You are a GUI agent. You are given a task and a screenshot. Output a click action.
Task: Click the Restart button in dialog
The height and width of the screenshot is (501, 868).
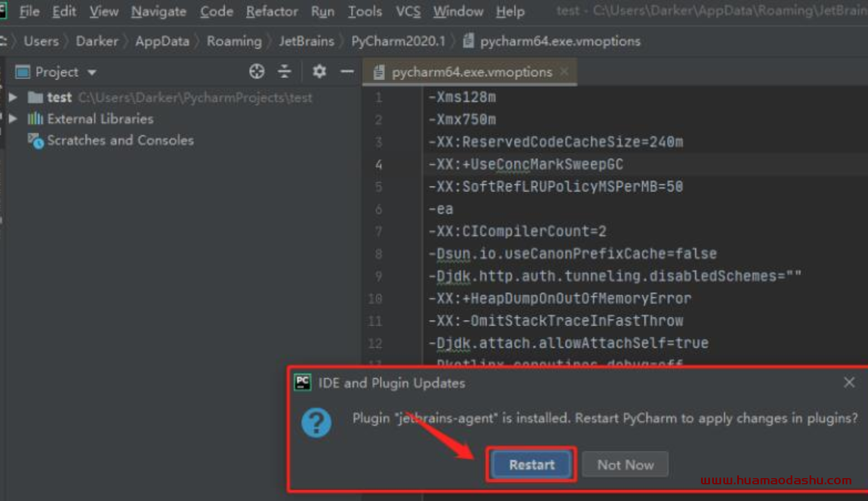pos(531,464)
